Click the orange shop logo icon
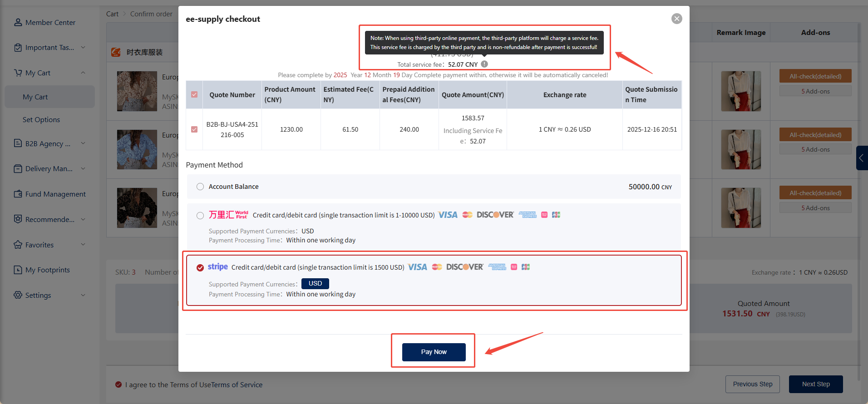The height and width of the screenshot is (404, 868). [x=116, y=52]
